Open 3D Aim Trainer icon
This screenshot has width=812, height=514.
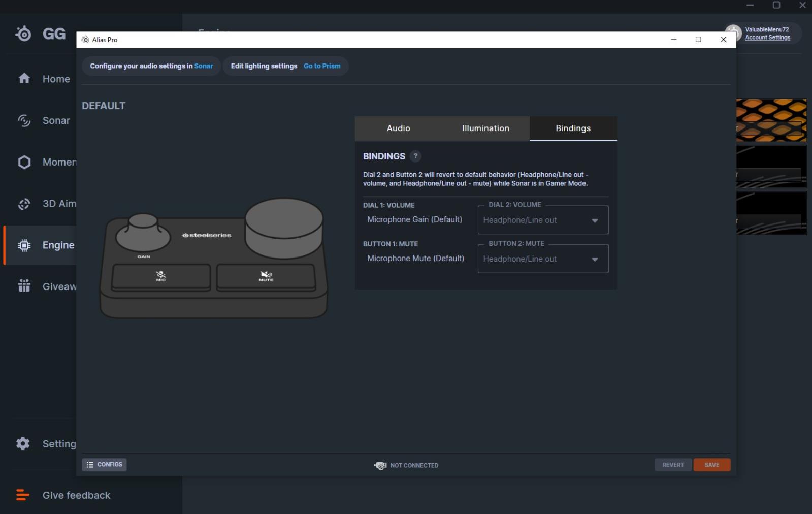(x=24, y=204)
